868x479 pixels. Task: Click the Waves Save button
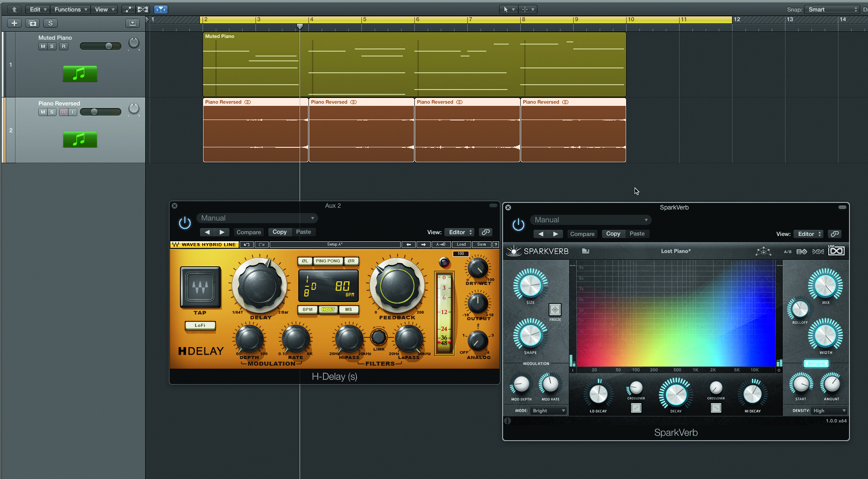point(481,244)
